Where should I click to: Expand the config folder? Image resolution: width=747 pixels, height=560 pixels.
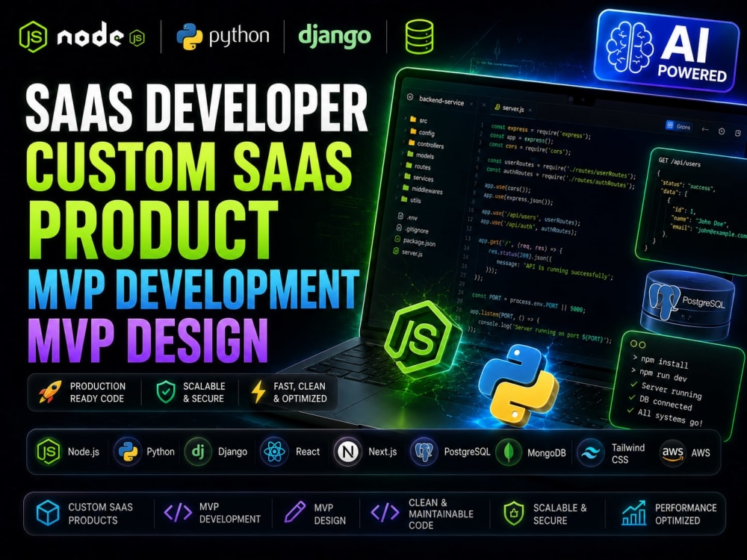(420, 132)
